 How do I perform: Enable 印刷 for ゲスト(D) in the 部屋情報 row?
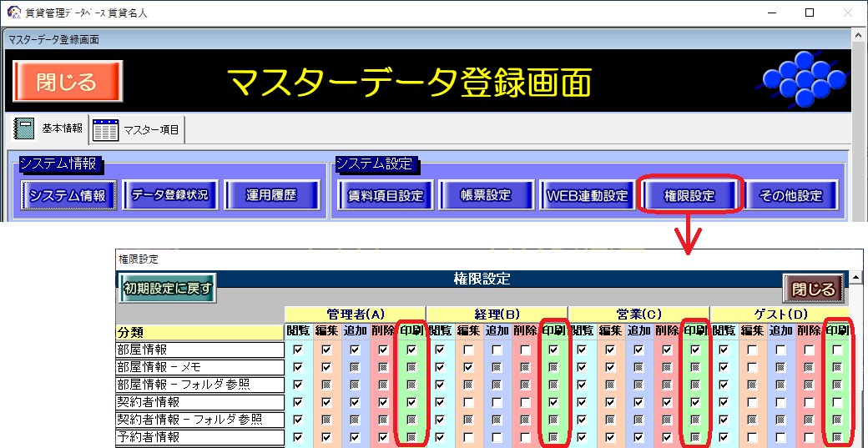[x=837, y=350]
